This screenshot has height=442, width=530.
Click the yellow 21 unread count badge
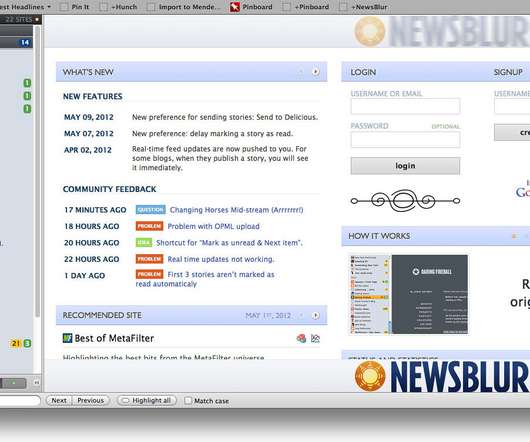coord(16,343)
